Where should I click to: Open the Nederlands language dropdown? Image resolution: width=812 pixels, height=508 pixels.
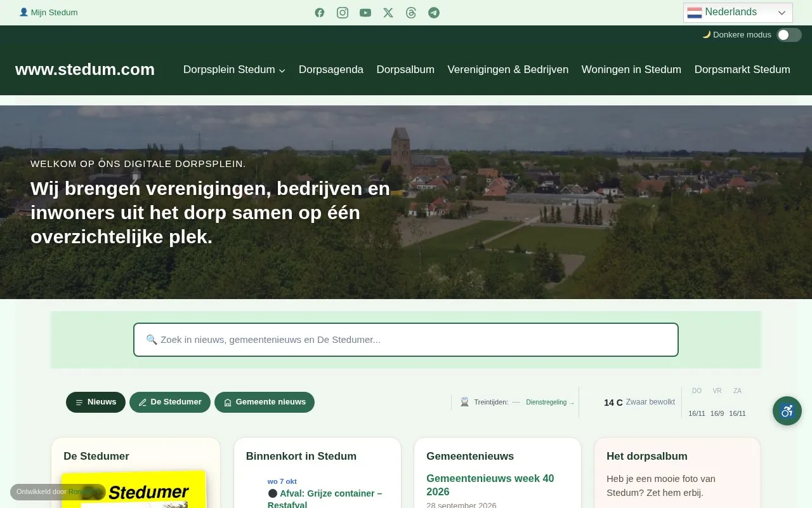point(738,13)
